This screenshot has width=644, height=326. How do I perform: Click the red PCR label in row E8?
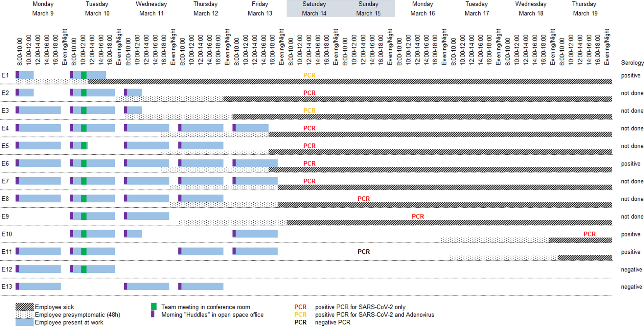(x=363, y=199)
